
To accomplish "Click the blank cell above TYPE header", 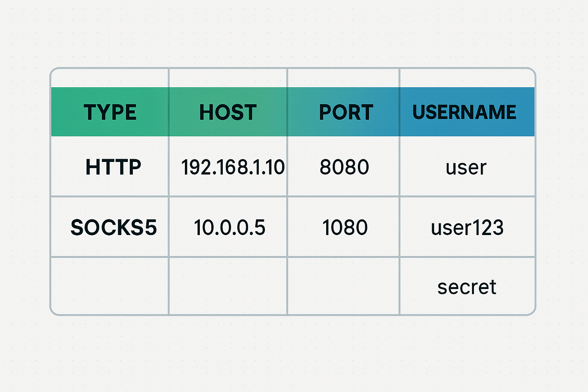I will click(110, 78).
